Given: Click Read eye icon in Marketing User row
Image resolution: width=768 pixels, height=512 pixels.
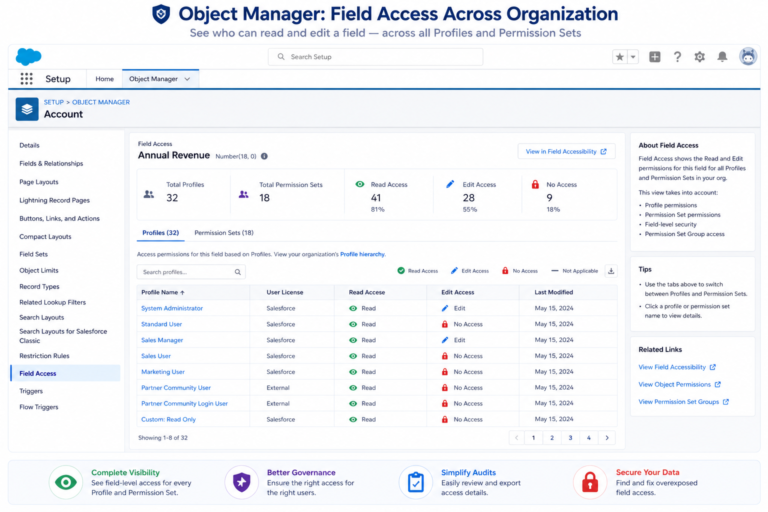Looking at the screenshot, I should click(353, 372).
